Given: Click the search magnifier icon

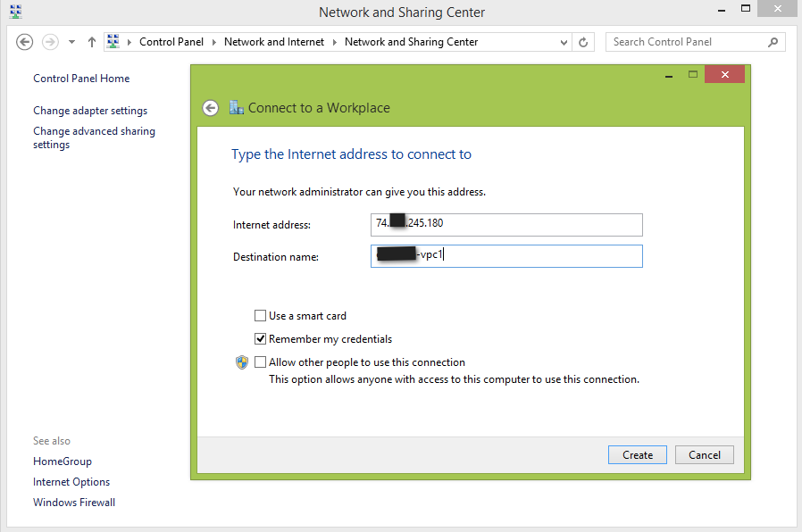Looking at the screenshot, I should 773,42.
